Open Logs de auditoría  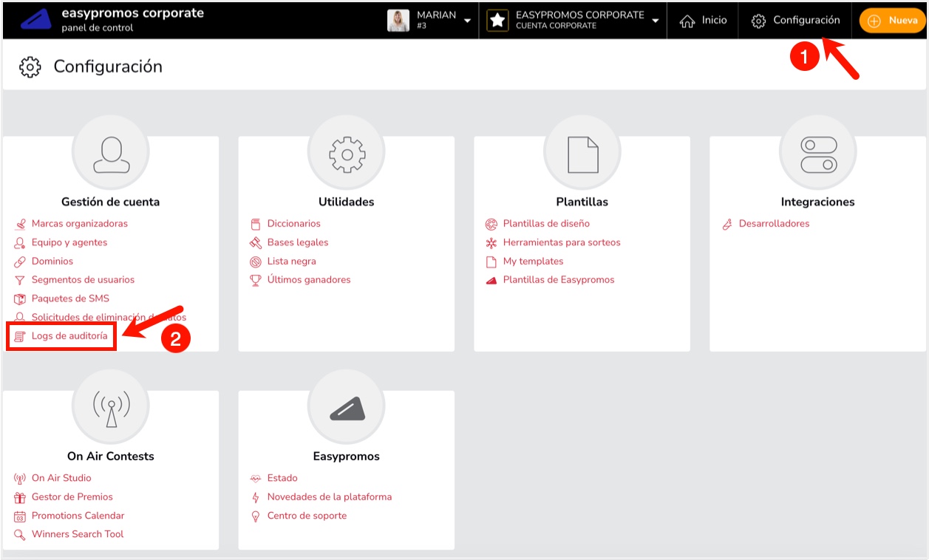pyautogui.click(x=69, y=336)
